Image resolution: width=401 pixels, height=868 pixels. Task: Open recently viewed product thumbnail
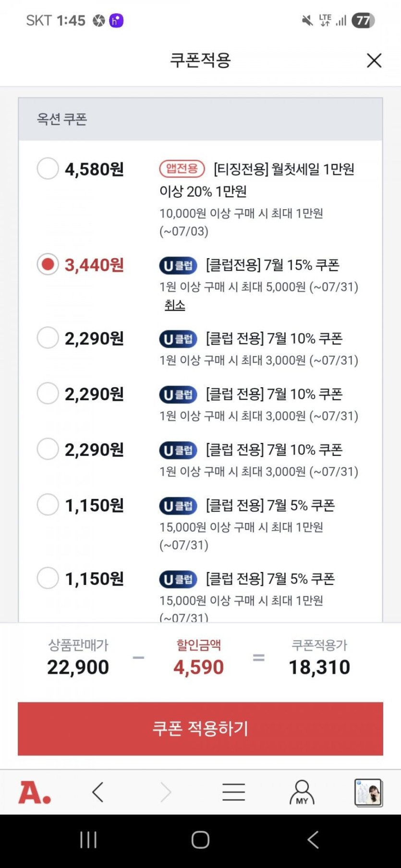pyautogui.click(x=368, y=792)
